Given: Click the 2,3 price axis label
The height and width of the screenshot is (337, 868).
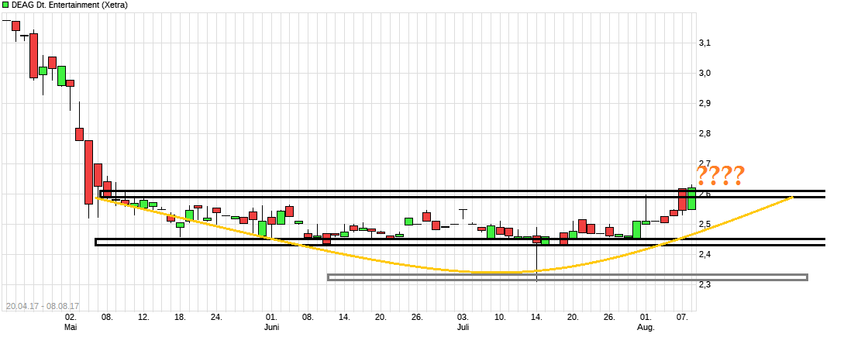Looking at the screenshot, I should [x=705, y=285].
